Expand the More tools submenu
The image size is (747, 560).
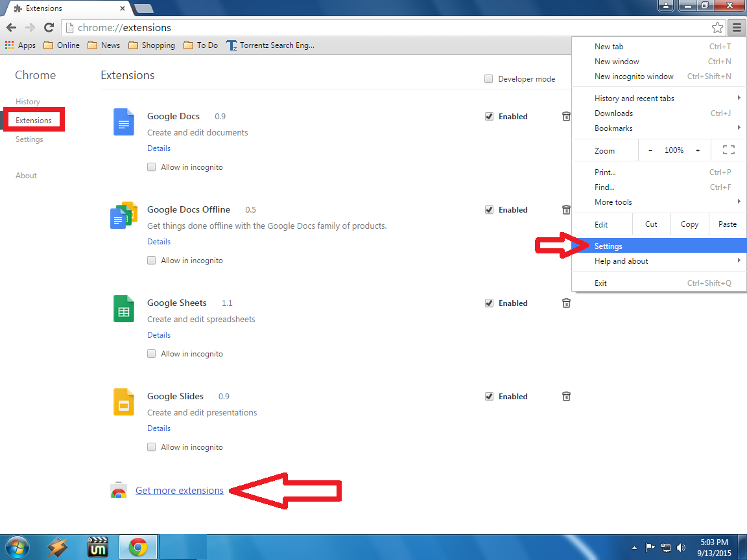(613, 202)
